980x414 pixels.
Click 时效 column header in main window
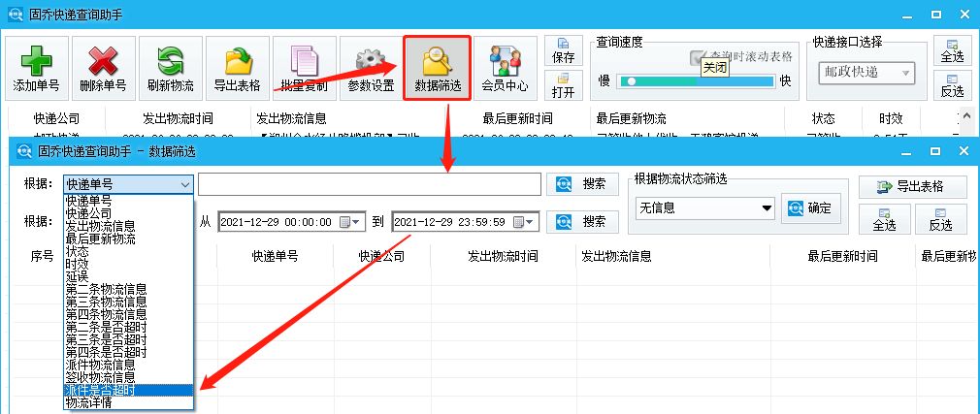click(891, 118)
